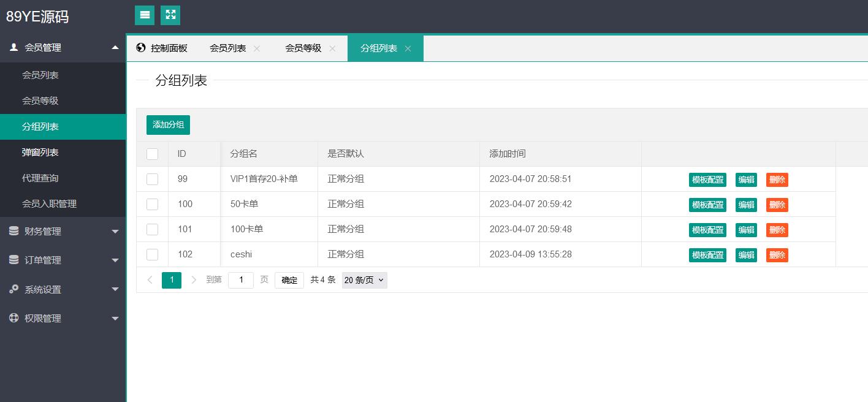This screenshot has height=402, width=868.
Task: Go to next page arrow
Action: click(x=194, y=280)
